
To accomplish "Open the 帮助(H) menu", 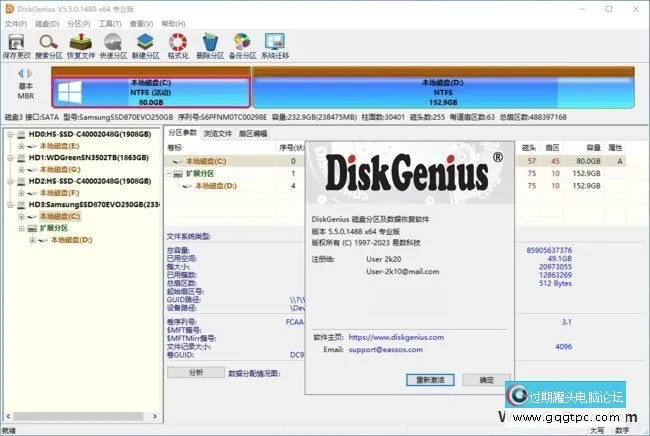I will [x=173, y=24].
